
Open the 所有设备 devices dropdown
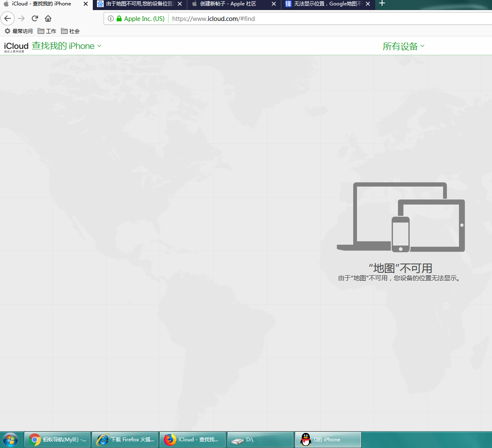pos(403,46)
